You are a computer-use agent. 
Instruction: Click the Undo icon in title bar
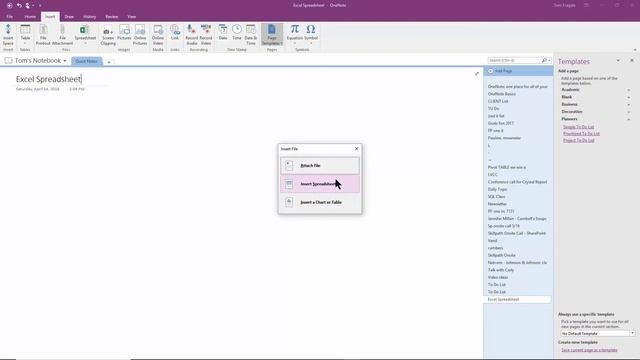19,5
